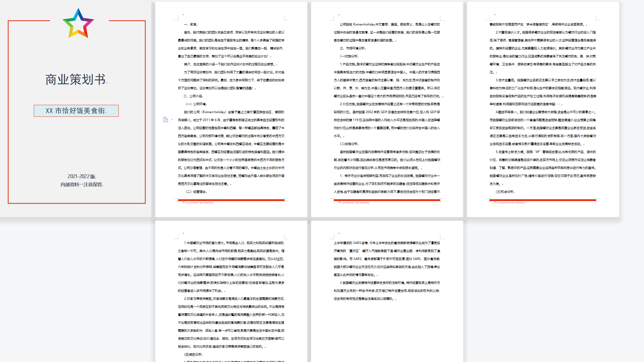
Task: Click the XX 市恰好饭美食街 subtitle box
Action: [76, 111]
